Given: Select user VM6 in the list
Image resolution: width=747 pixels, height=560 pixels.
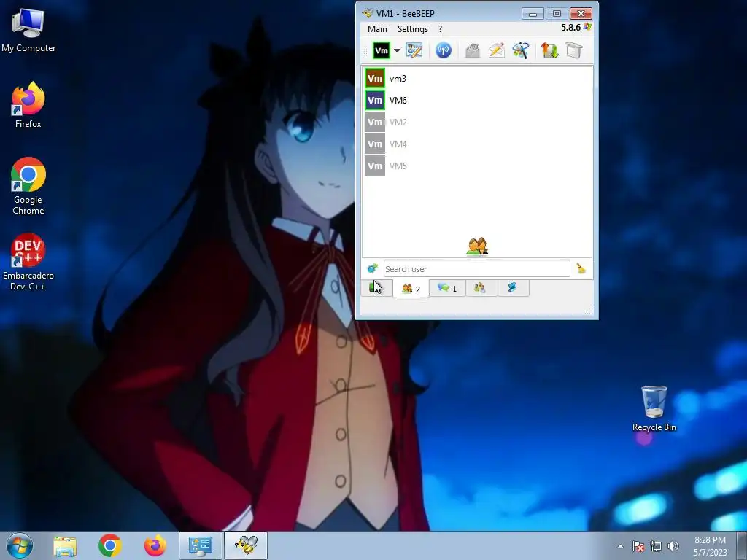Looking at the screenshot, I should coord(477,101).
